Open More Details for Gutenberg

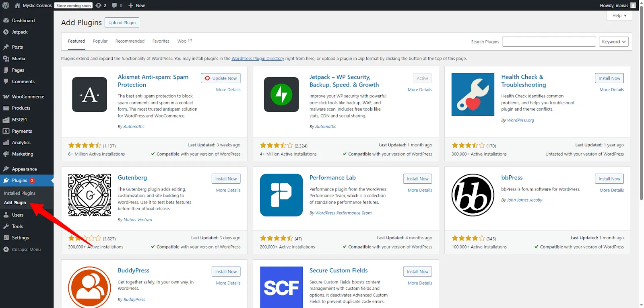point(228,191)
